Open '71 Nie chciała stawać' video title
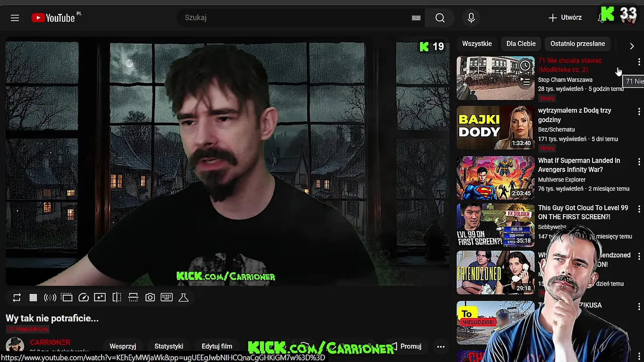 pyautogui.click(x=570, y=65)
